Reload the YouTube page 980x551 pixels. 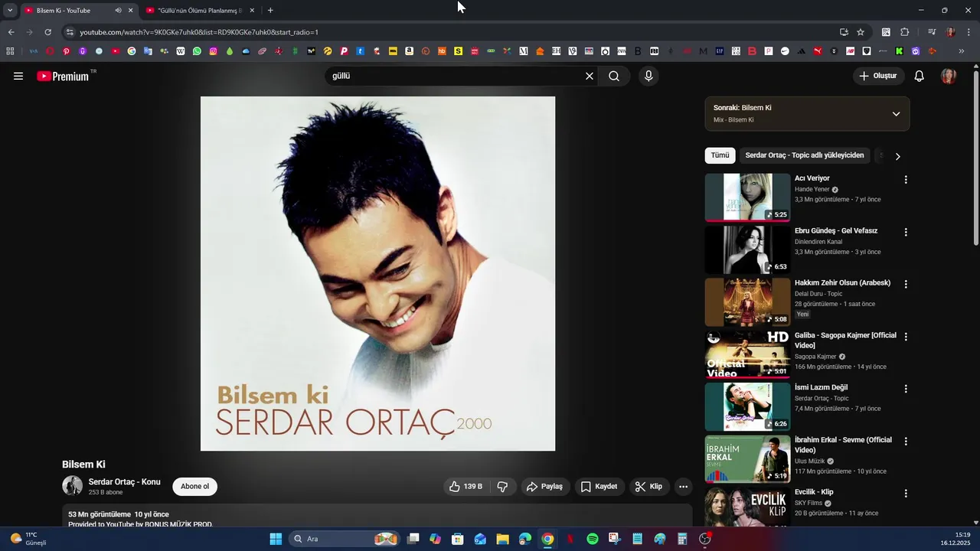point(47,32)
